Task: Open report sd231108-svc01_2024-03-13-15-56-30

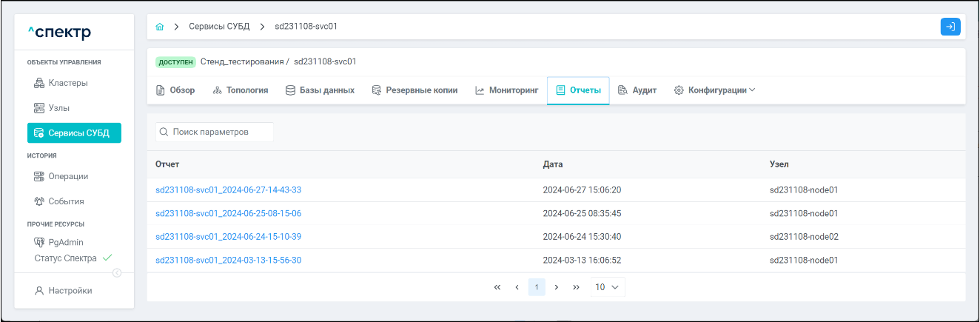Action: [228, 260]
